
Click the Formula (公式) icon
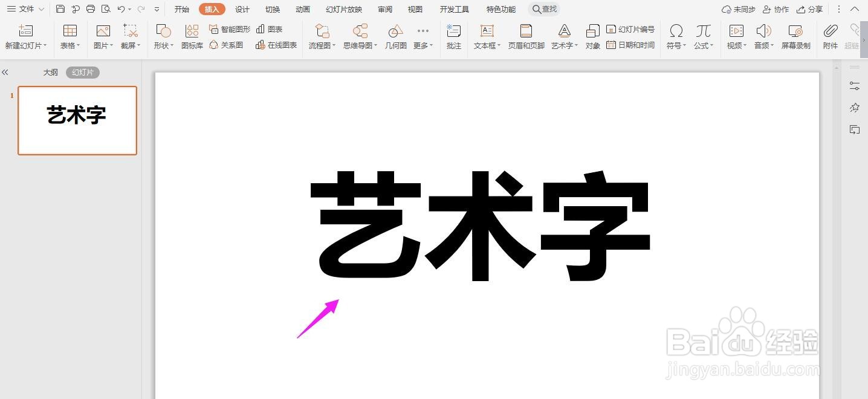point(703,31)
